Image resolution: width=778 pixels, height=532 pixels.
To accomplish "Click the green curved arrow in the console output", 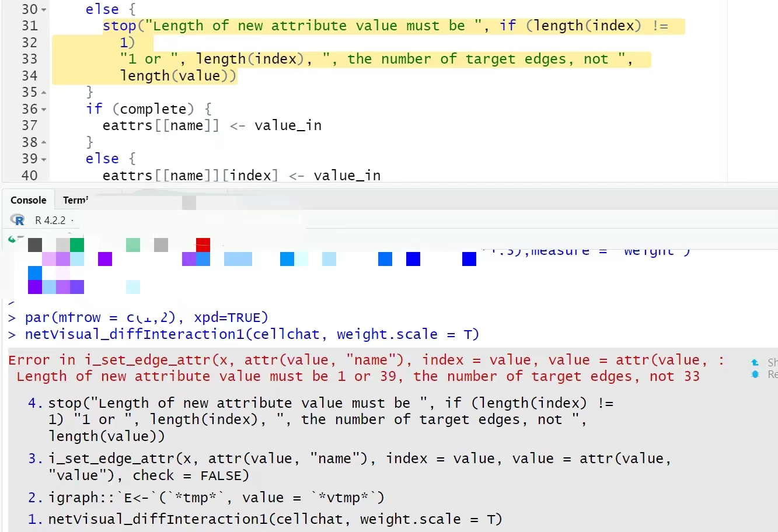I will click(x=13, y=240).
